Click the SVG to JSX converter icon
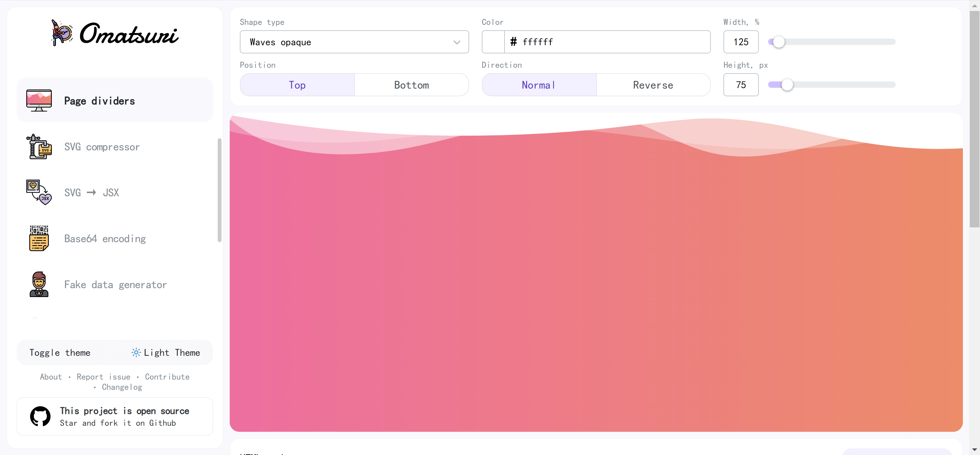The width and height of the screenshot is (980, 455). (39, 192)
